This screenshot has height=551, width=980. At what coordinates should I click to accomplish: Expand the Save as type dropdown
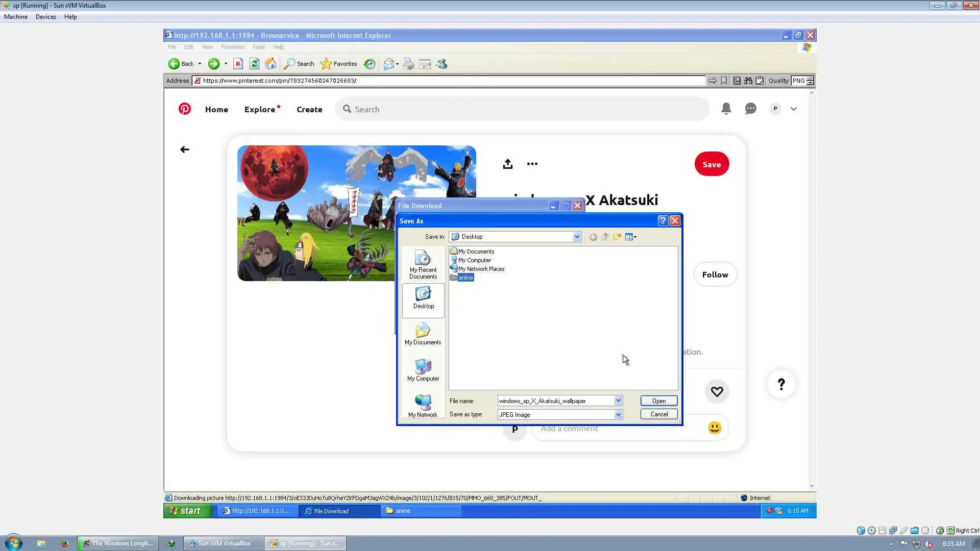618,414
